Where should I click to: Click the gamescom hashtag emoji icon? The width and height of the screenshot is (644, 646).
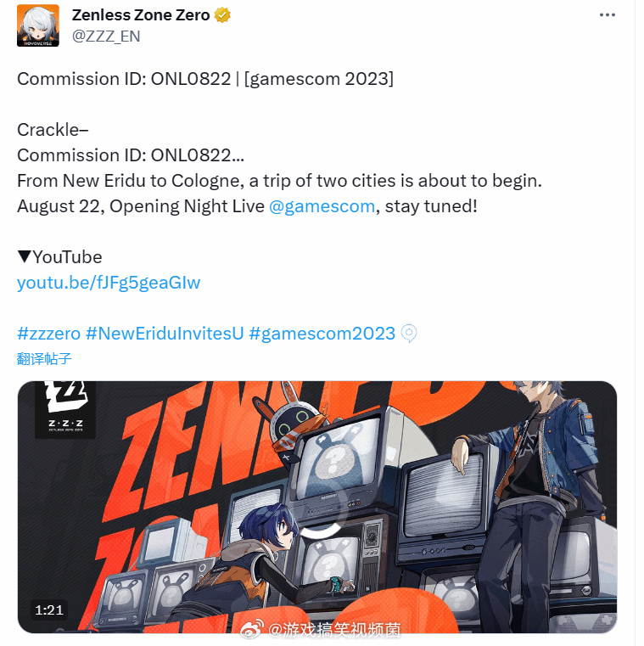[x=409, y=334]
